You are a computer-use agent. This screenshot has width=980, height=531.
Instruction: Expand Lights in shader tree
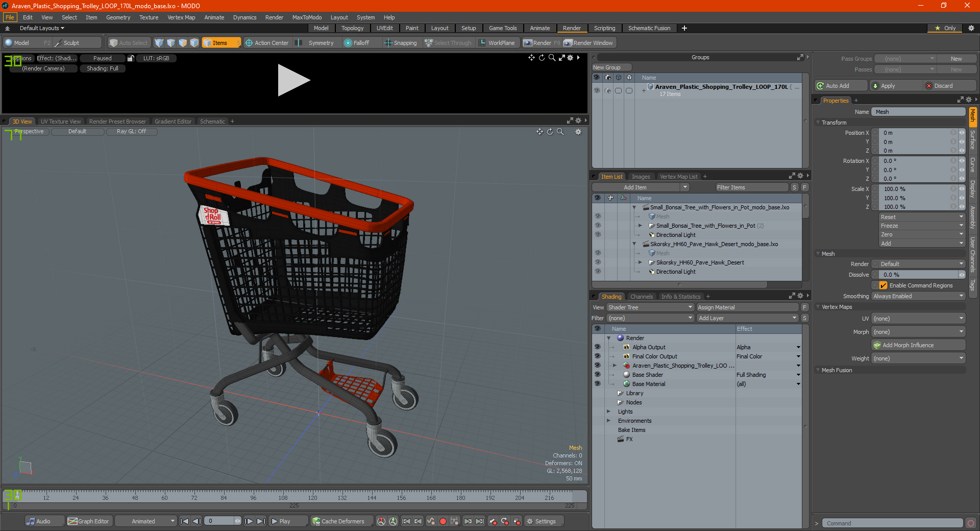[608, 412]
